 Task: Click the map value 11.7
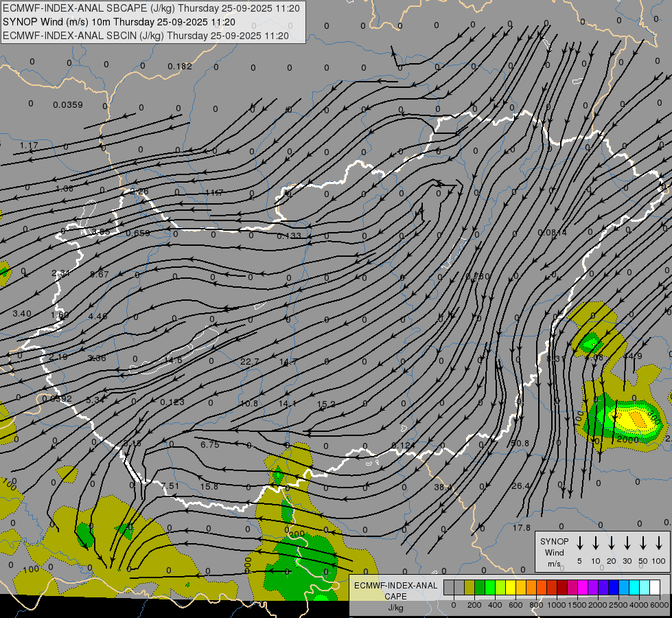(214, 192)
